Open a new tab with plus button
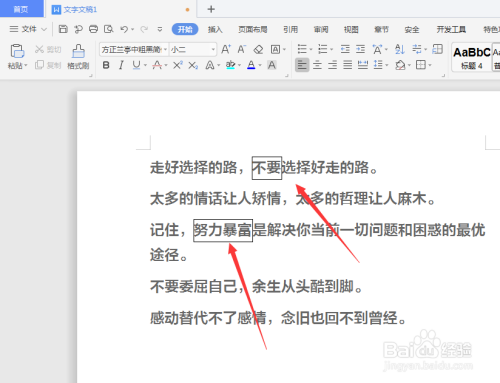This screenshot has width=500, height=383. 211,9
